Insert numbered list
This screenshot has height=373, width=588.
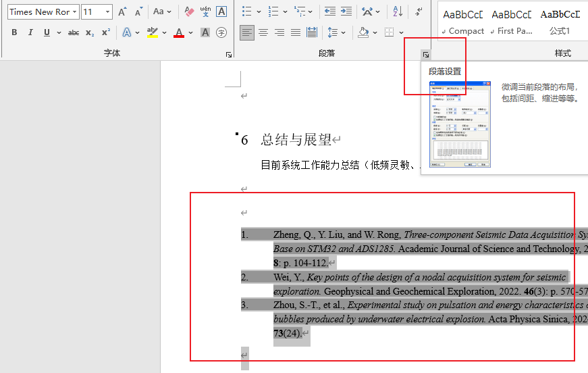[x=273, y=11]
